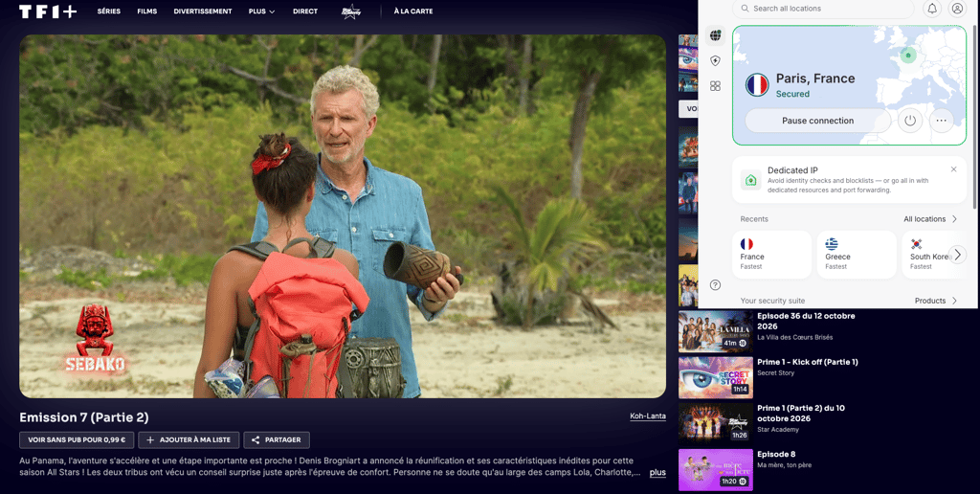The image size is (980, 494).
Task: Open Ma mère, ton père thumbnail
Action: (716, 470)
